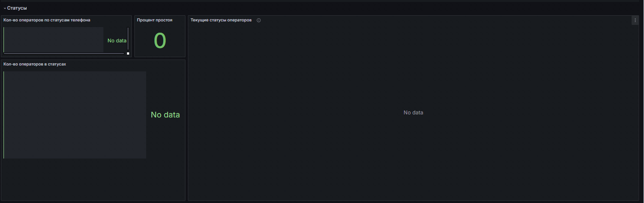The image size is (644, 203).
Task: Click the large green 0 value
Action: (160, 41)
